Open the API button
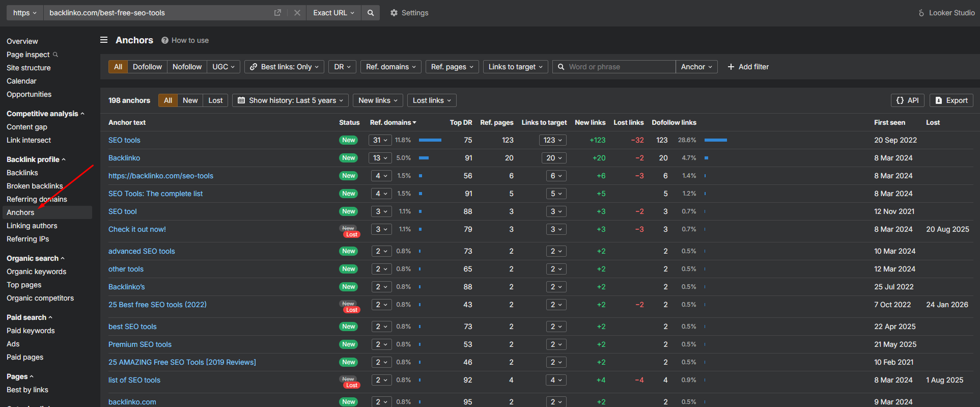Viewport: 980px width, 407px height. [x=908, y=100]
